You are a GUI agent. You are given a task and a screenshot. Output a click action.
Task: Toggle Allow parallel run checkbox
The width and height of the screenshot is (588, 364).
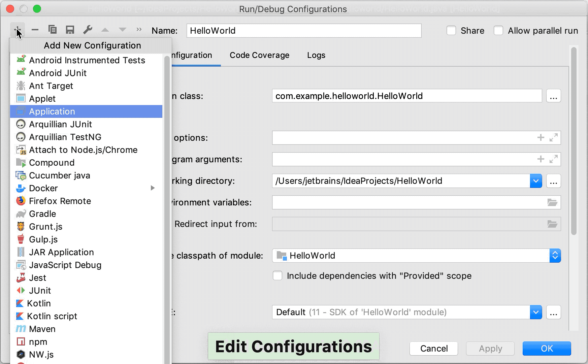[498, 31]
